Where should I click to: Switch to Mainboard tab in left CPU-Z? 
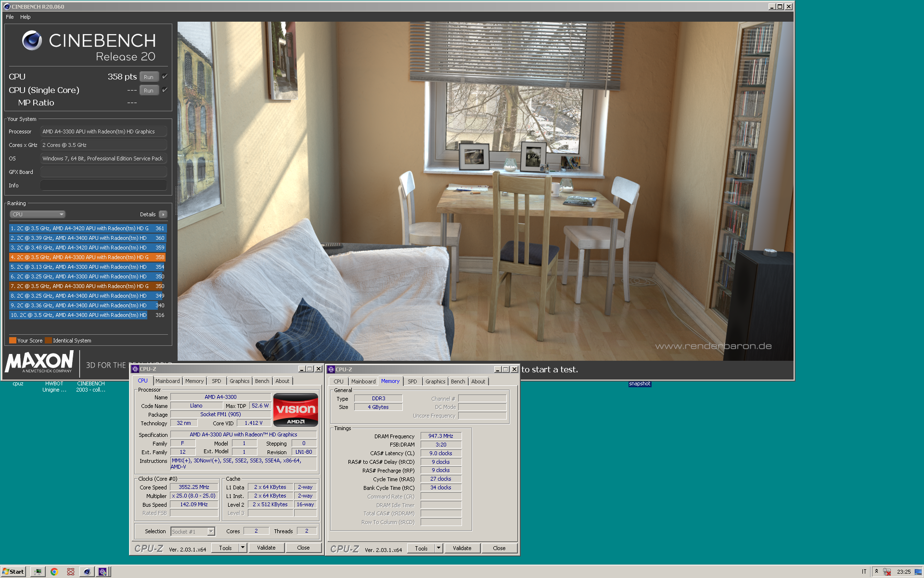(x=167, y=381)
